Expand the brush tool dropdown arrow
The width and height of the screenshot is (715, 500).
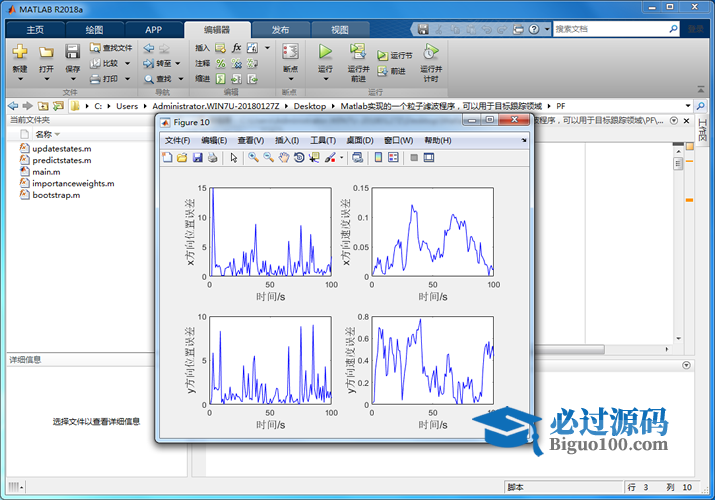click(342, 157)
